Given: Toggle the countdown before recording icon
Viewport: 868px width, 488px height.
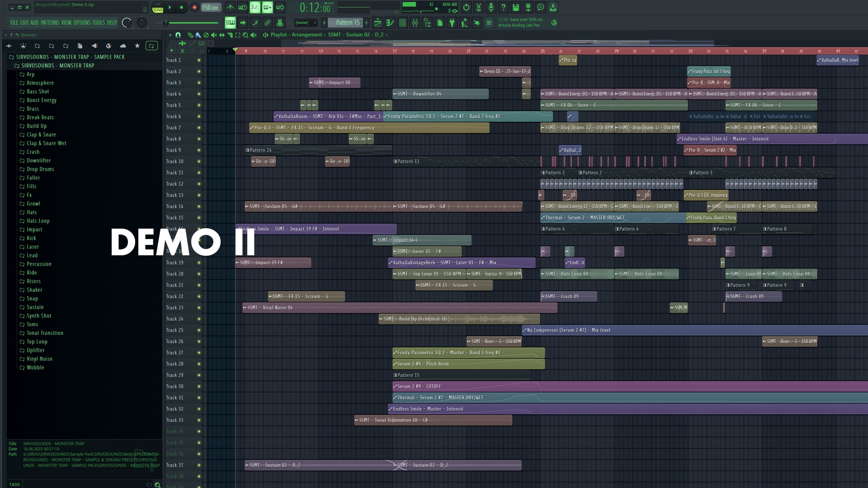Looking at the screenshot, I should tap(255, 7).
